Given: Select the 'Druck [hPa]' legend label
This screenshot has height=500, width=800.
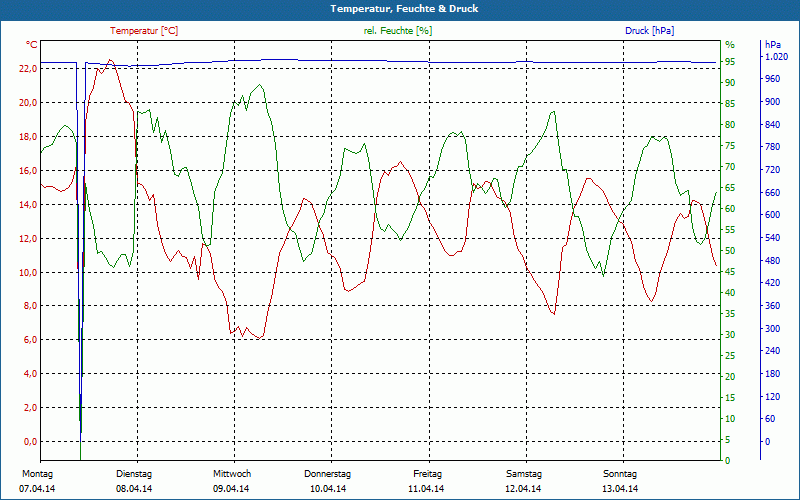Looking at the screenshot, I should 649,31.
